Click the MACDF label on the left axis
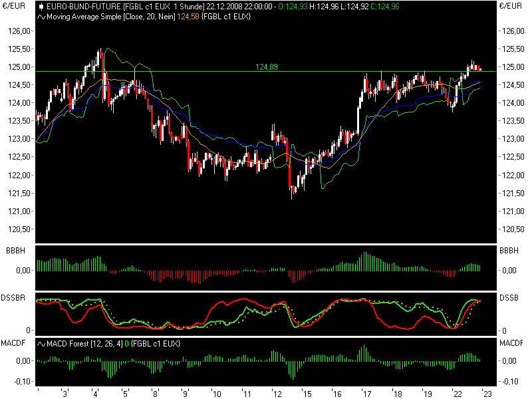Viewport: 532px width, 399px height. click(x=13, y=343)
